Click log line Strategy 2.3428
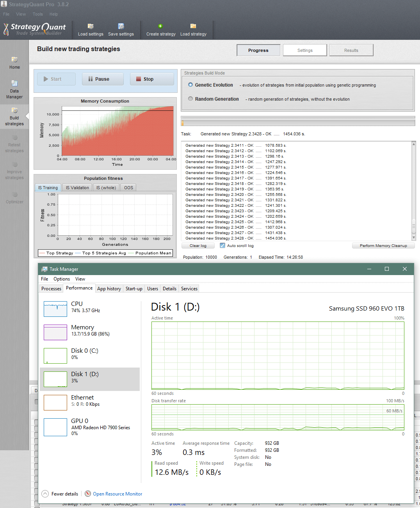 pyautogui.click(x=236, y=238)
